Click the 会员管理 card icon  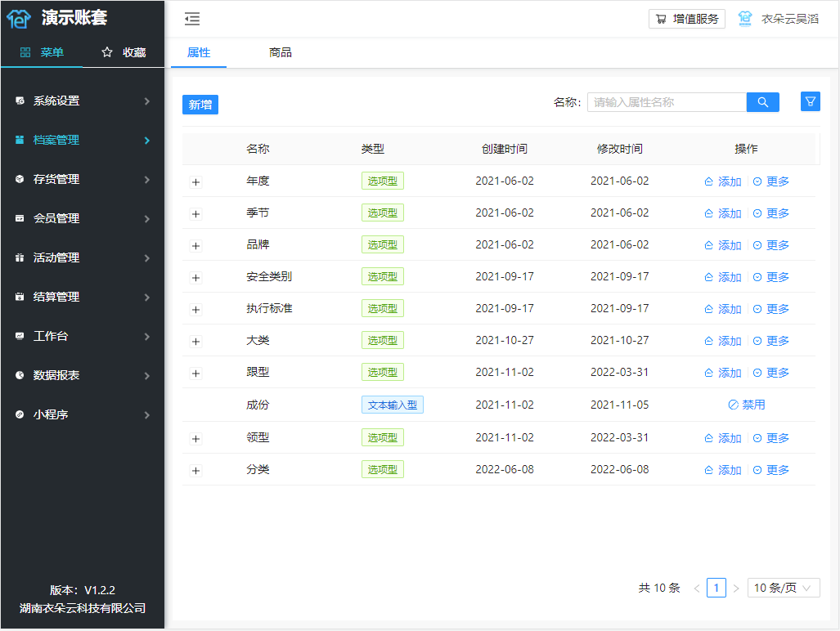(x=20, y=218)
